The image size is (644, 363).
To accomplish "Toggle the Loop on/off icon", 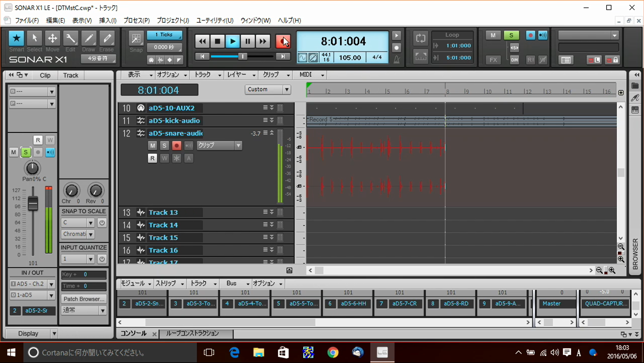I will 421,38.
